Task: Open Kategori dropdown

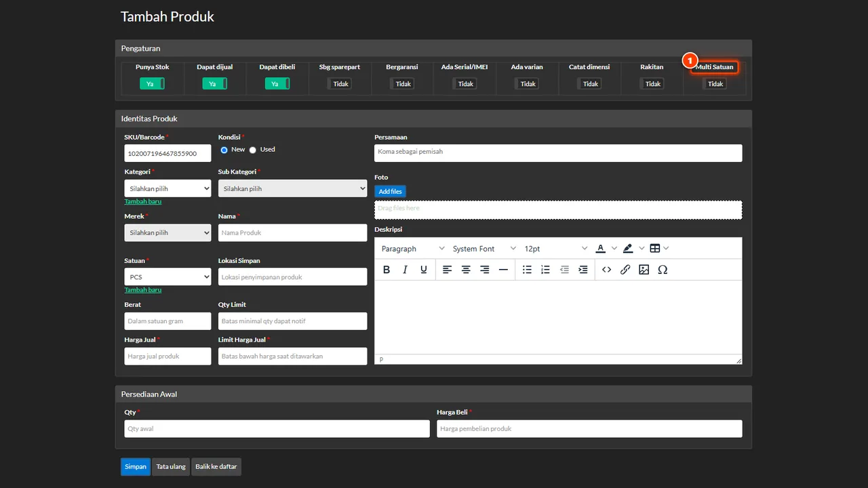Action: [x=167, y=188]
